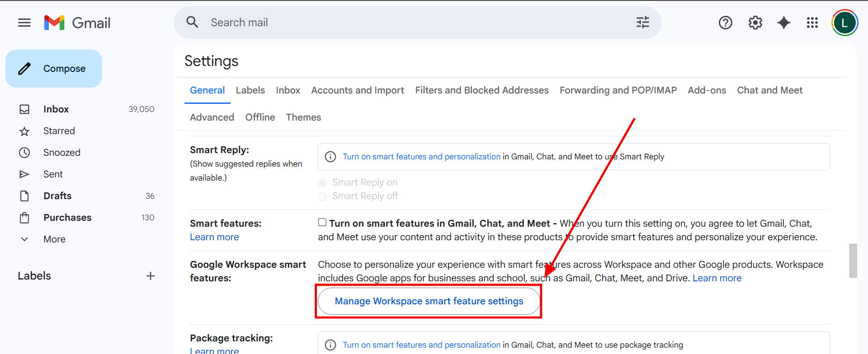Click the Settings gear icon
The image size is (868, 354).
pyautogui.click(x=755, y=23)
